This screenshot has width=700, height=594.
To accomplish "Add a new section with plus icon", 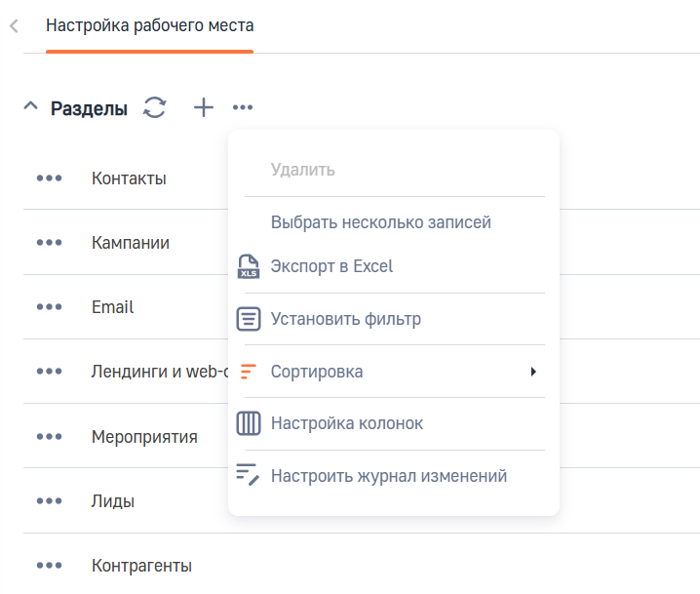I will [x=204, y=107].
